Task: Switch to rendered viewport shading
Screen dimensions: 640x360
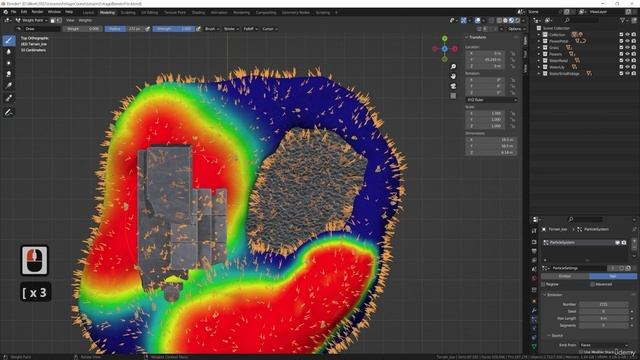Action: click(x=518, y=20)
